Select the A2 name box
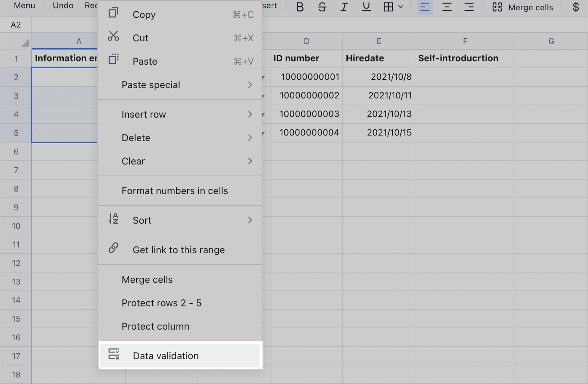This screenshot has height=384, width=588. 16,25
